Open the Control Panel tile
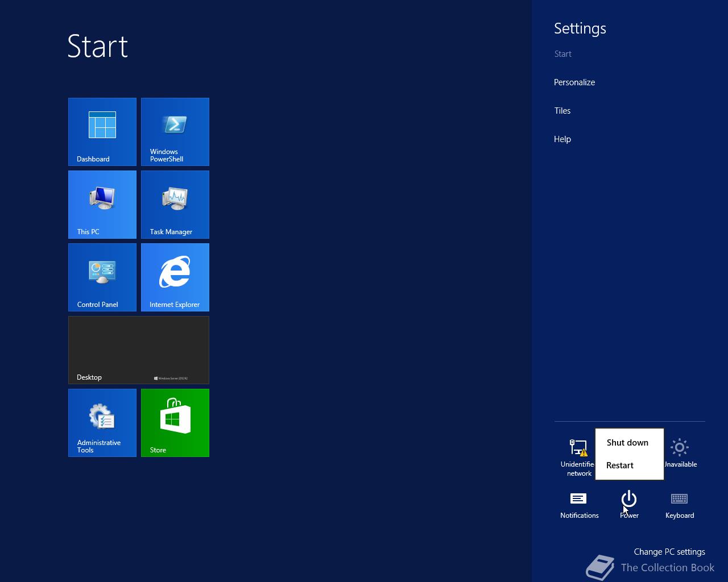The height and width of the screenshot is (582, 728). [102, 277]
